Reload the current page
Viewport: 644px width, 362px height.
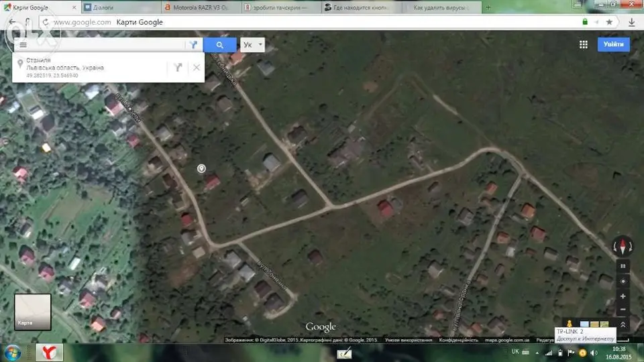coord(46,21)
